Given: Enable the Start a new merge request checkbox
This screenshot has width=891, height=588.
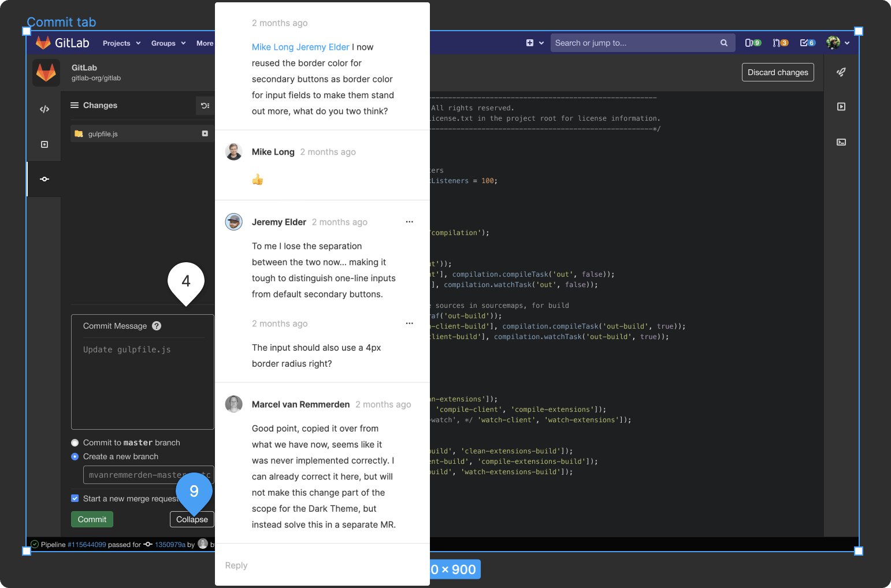Looking at the screenshot, I should coord(75,498).
